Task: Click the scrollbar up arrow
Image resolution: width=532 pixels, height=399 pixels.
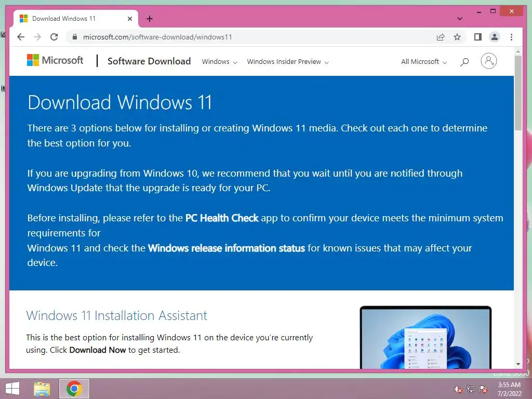Action: coord(518,51)
